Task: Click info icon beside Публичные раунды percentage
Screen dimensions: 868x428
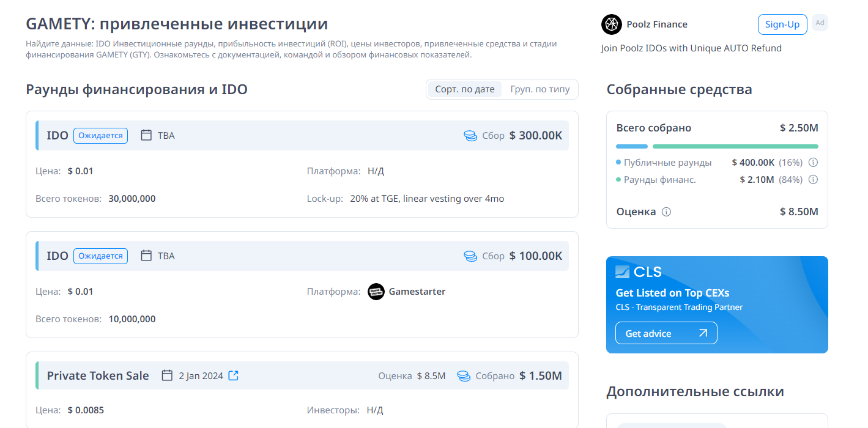Action: point(814,163)
